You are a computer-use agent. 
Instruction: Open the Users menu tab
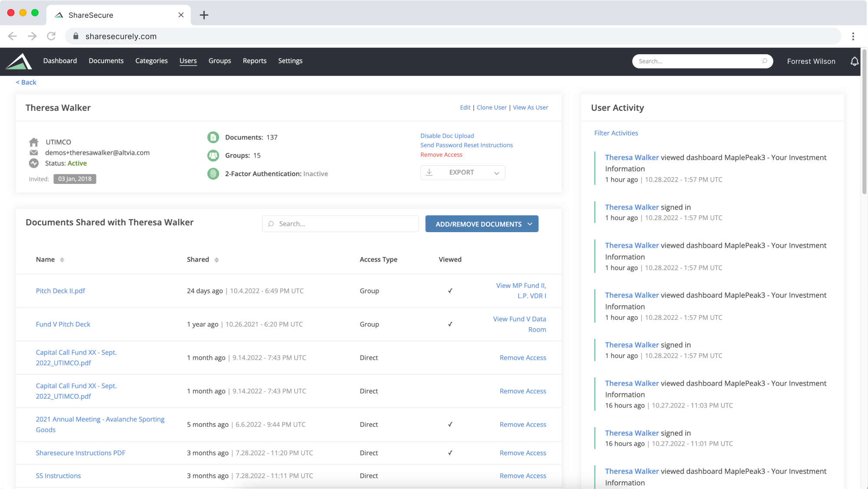click(x=188, y=60)
